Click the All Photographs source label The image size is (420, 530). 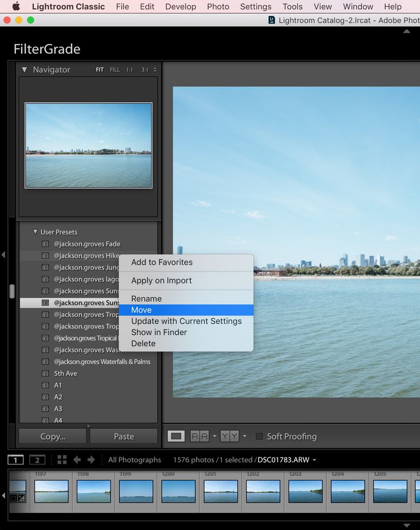coord(134,460)
